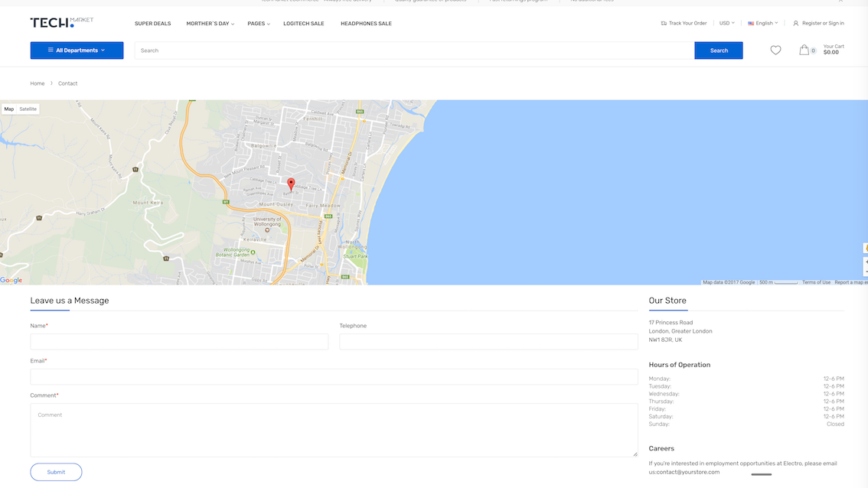Click the Wollongong Botanic Garden marker
Image resolution: width=868 pixels, height=488 pixels.
point(253,252)
